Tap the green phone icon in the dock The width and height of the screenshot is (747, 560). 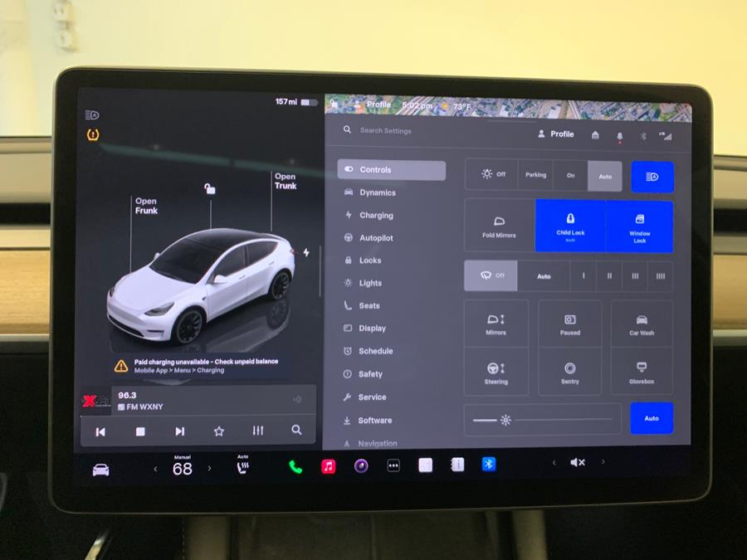[x=295, y=465]
